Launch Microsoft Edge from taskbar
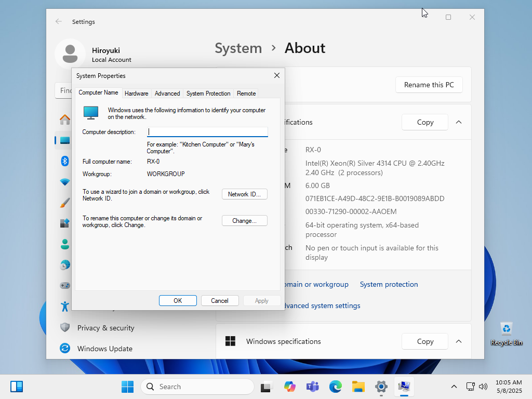532x399 pixels. pos(336,387)
